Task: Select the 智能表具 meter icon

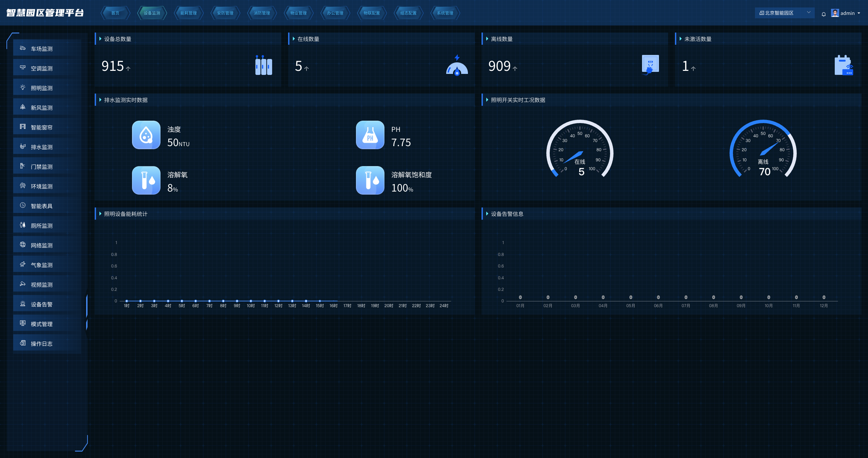Action: click(x=23, y=205)
